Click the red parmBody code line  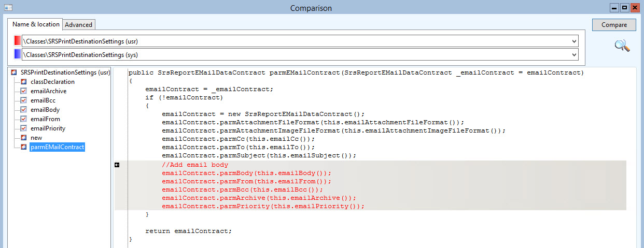pos(246,173)
